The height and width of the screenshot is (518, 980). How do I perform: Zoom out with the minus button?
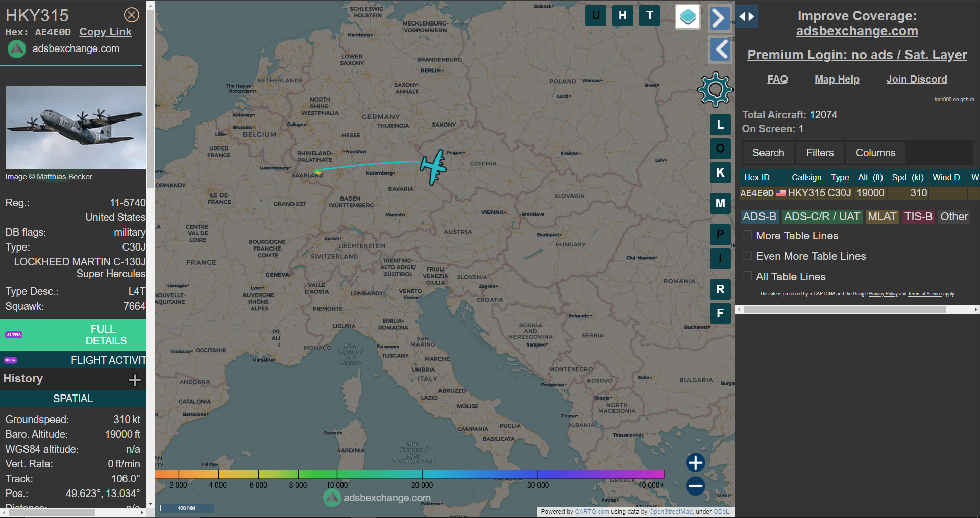(695, 486)
